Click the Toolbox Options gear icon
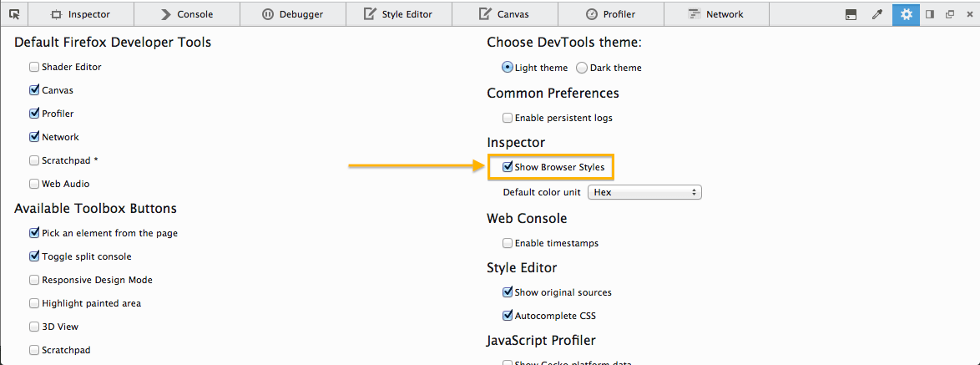The height and width of the screenshot is (365, 980). [906, 14]
